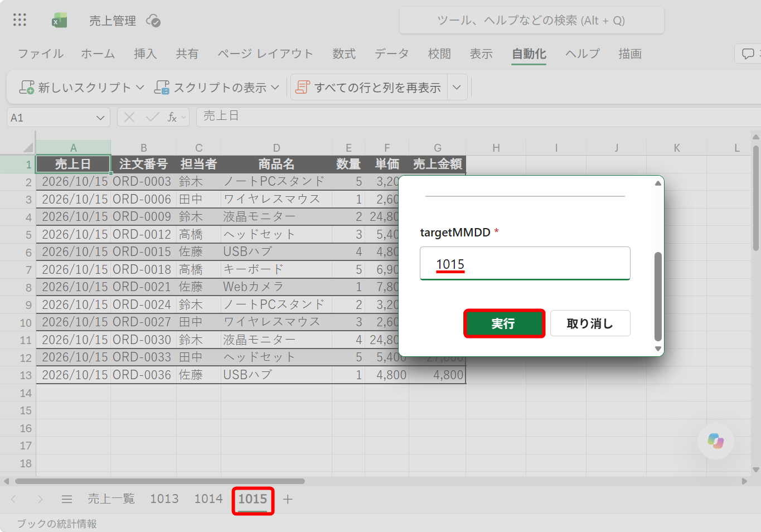Go to the next sheet with the right arrow
This screenshot has width=761, height=532.
(40, 499)
